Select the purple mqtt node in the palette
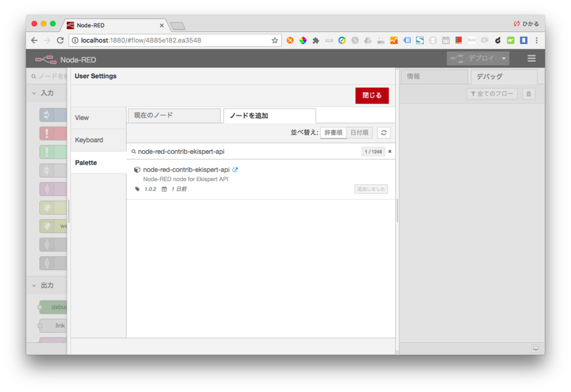 (53, 189)
